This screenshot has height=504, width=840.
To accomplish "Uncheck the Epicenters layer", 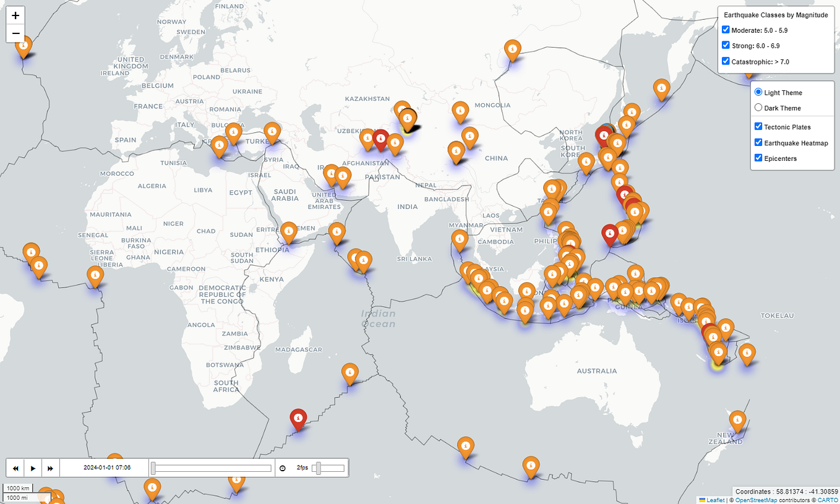I will pos(758,157).
